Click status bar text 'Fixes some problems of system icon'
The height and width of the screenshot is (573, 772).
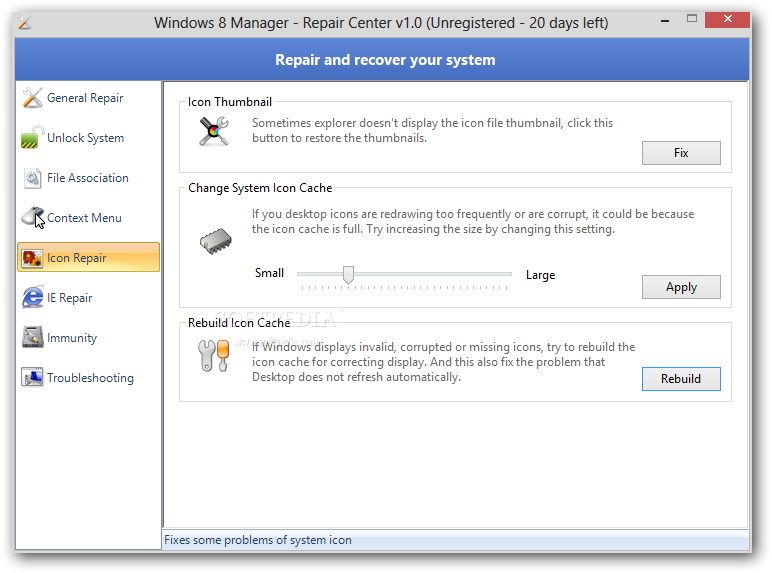(x=258, y=540)
